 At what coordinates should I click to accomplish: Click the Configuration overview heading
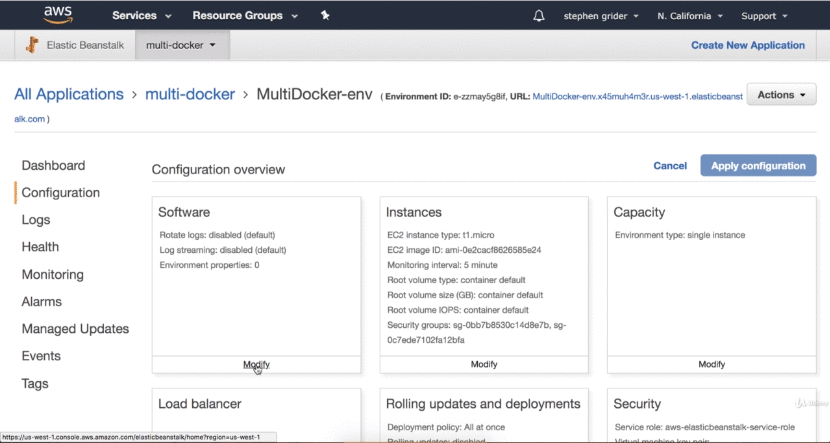218,169
